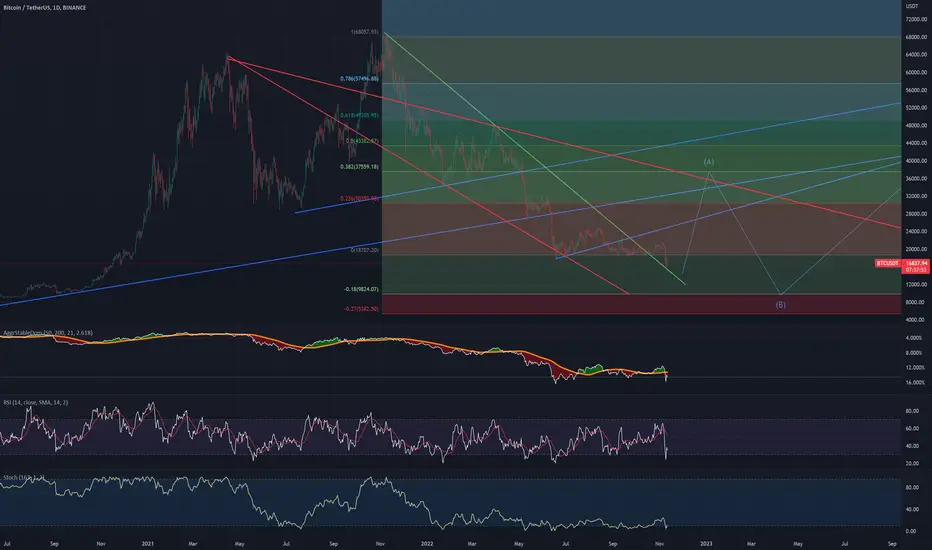932x550 pixels.
Task: Click the 8000.00 price axis label
Action: 917,302
